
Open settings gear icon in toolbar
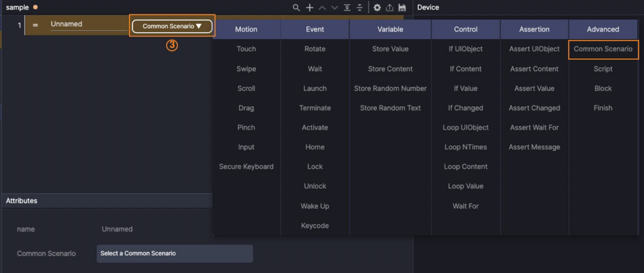377,8
